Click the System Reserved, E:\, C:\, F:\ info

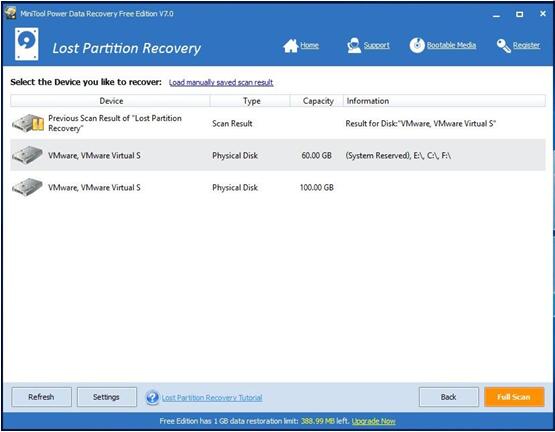[x=398, y=155]
